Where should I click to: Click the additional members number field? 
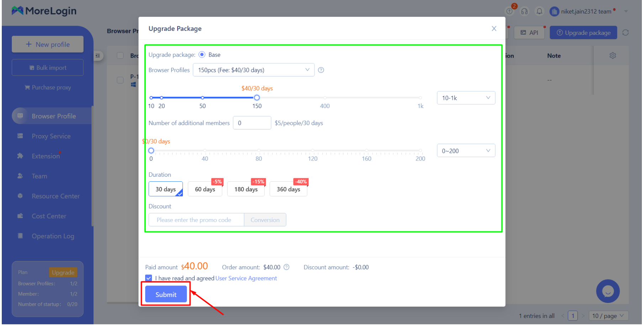click(x=252, y=123)
